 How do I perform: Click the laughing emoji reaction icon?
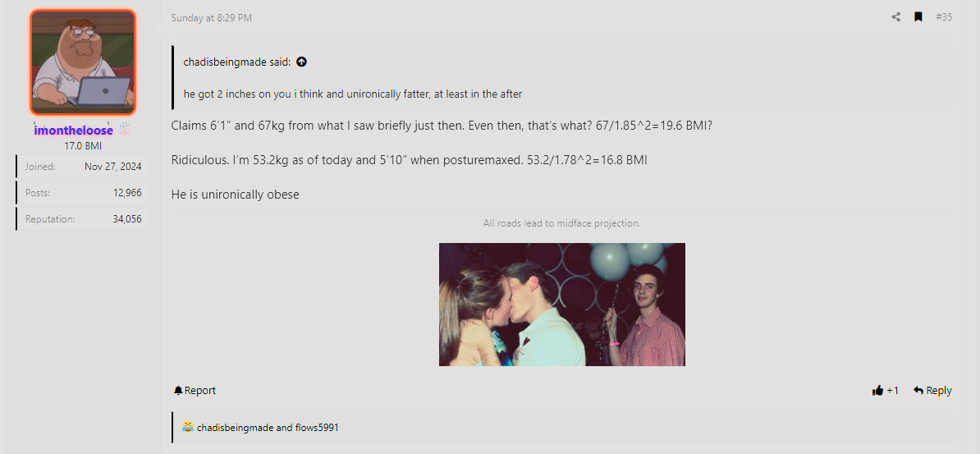pyautogui.click(x=187, y=427)
